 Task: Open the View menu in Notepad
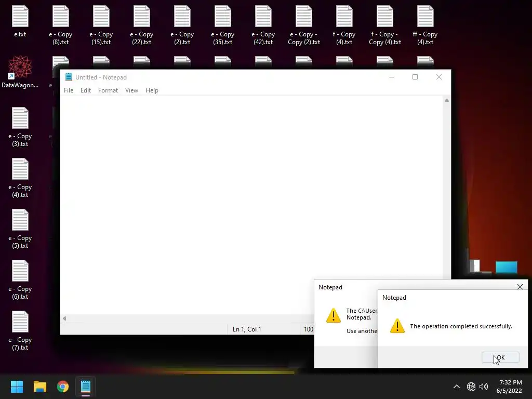point(131,90)
